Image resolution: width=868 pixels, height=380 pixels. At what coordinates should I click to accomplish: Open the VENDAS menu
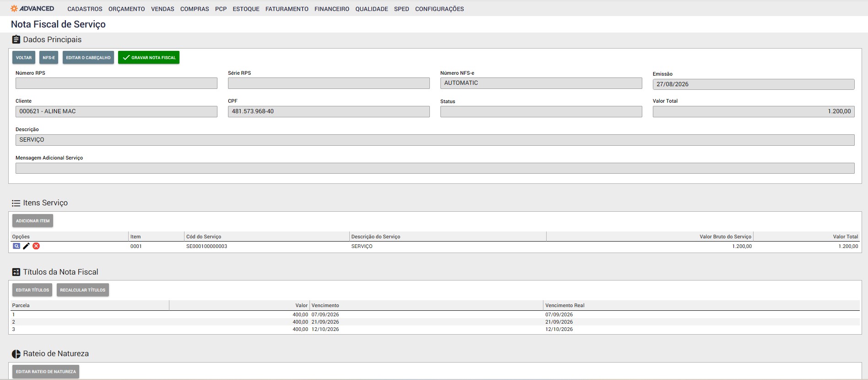click(x=163, y=9)
